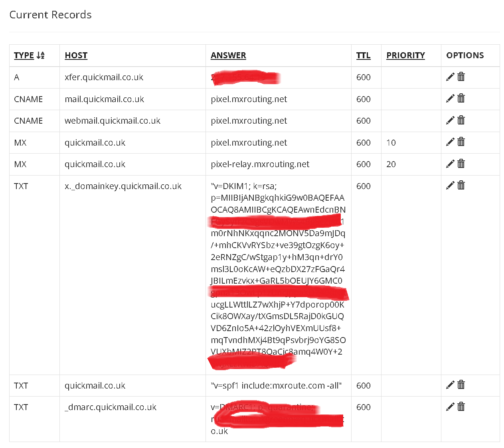Delete the MX record with priority 20

461,164
